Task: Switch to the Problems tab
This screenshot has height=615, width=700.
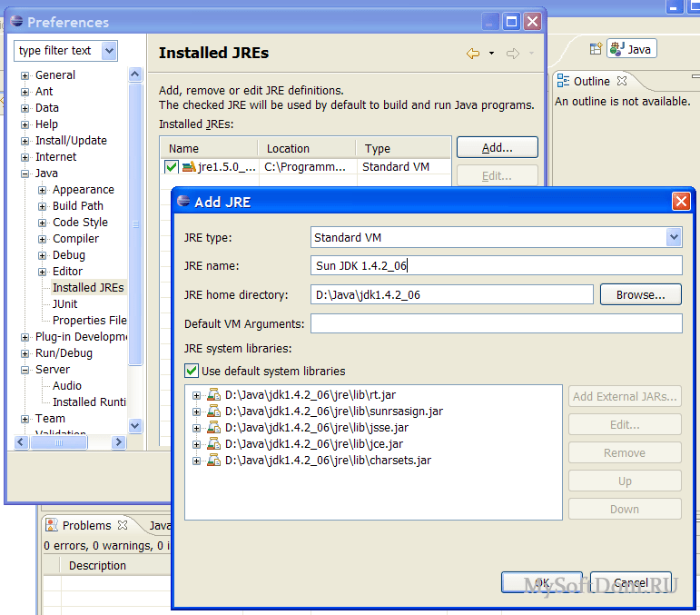Action: [x=86, y=526]
